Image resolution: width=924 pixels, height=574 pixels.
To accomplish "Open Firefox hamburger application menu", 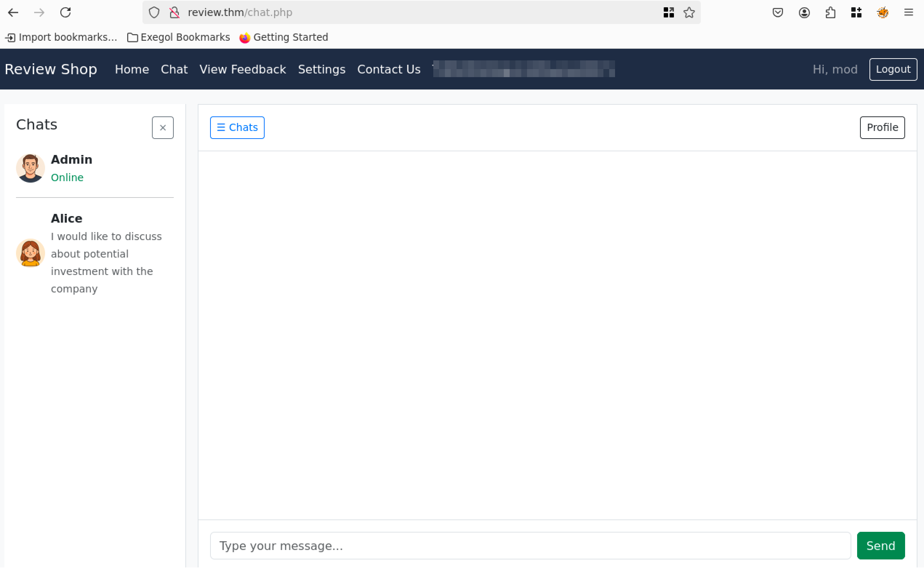I will 908,12.
